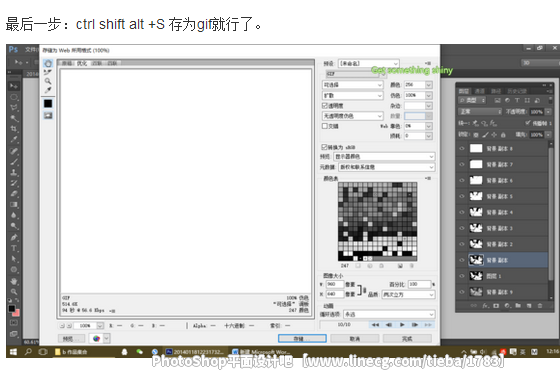
Task: Click the 取消 cancel button
Action: click(354, 338)
